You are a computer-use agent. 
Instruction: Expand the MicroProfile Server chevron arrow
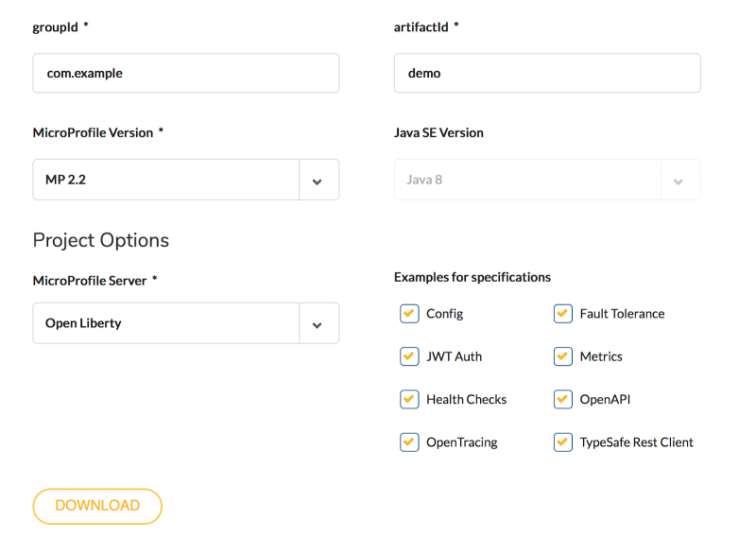point(318,324)
